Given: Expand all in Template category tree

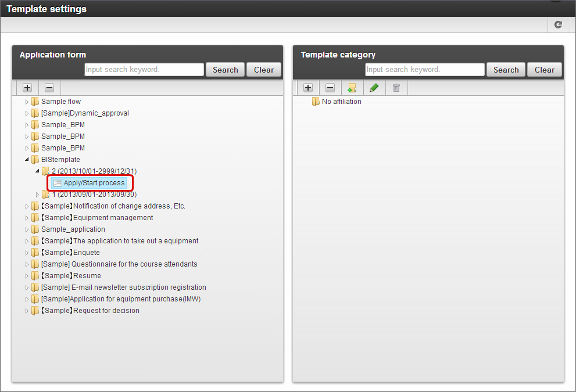Looking at the screenshot, I should coord(308,88).
